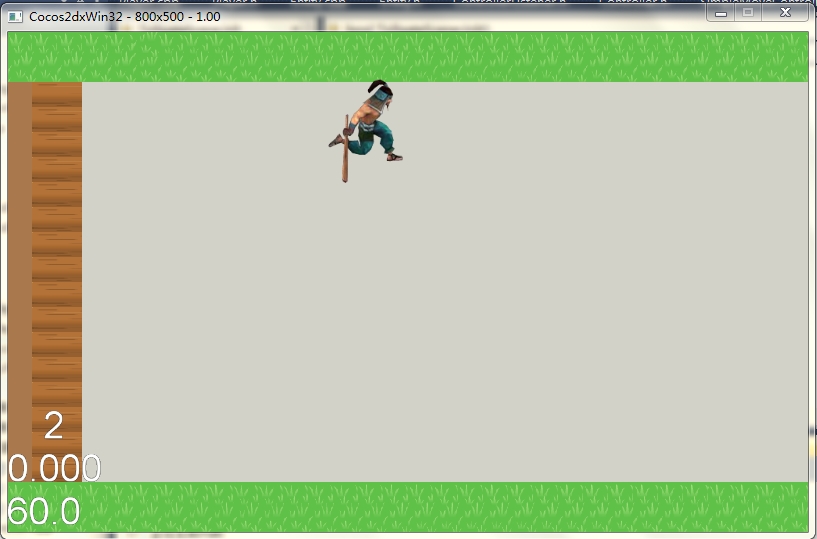Screen dimensions: 817x539
Task: Click the window title "Cocos2dxWin32 - 800x500 - 1.00"
Action: click(x=125, y=17)
